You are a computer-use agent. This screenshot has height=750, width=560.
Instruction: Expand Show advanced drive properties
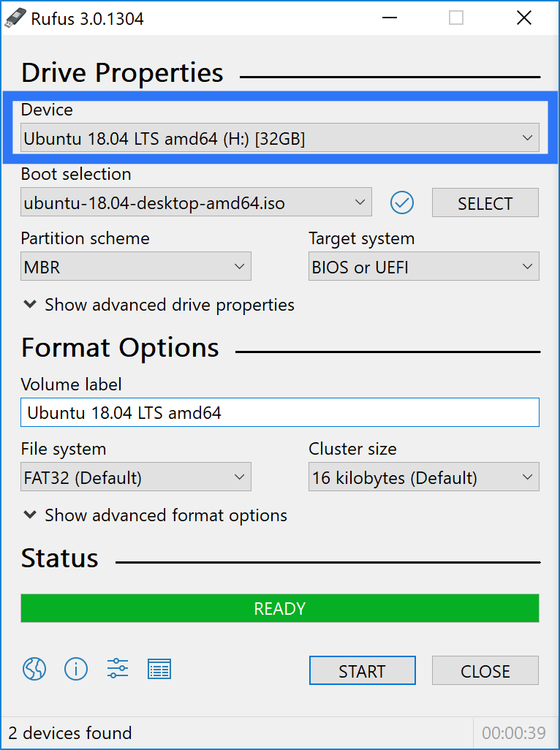[159, 305]
